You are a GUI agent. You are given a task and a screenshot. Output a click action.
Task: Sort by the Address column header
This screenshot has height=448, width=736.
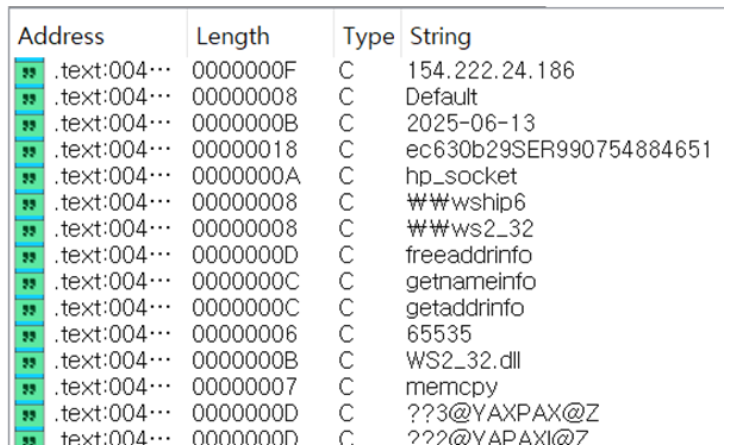[x=61, y=36]
